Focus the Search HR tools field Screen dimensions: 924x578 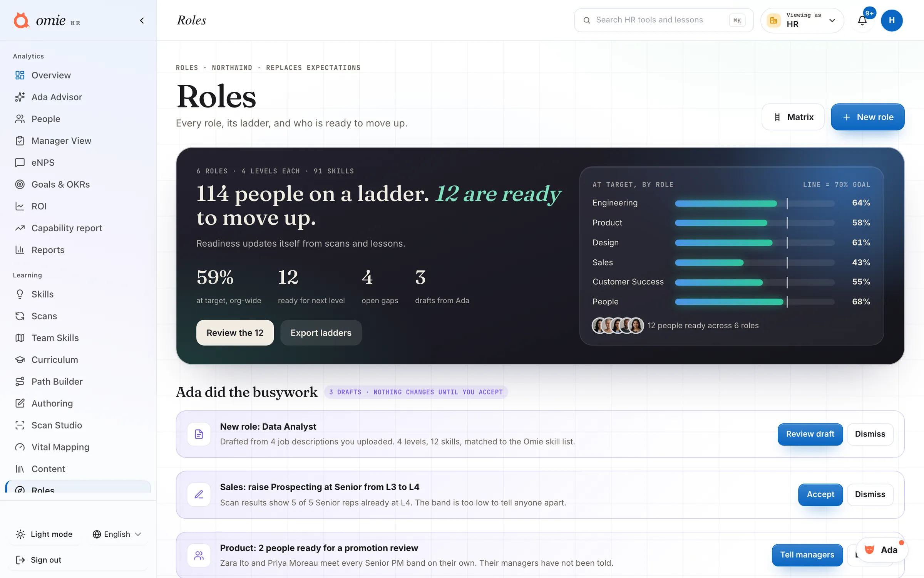pos(664,20)
